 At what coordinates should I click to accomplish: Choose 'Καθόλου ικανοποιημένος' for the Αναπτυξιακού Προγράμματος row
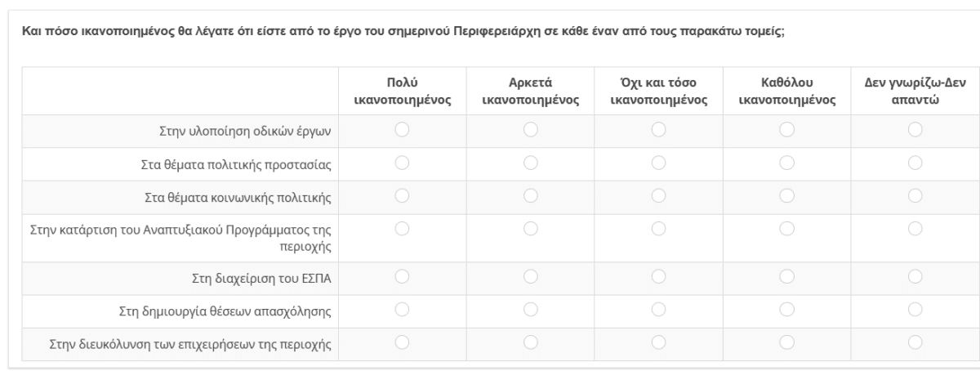click(x=786, y=228)
